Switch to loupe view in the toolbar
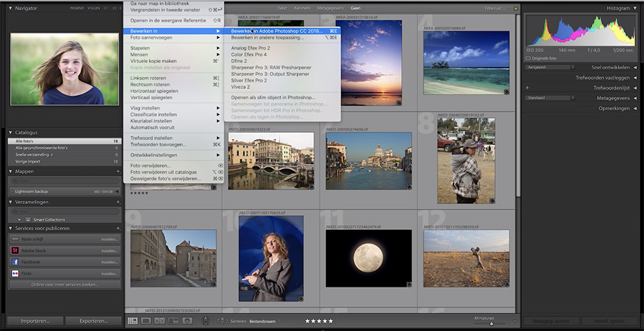This screenshot has width=644, height=331. coord(146,321)
